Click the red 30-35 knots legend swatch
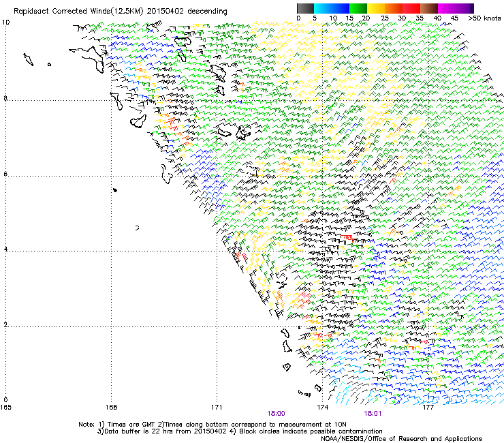This screenshot has width=504, height=443. click(411, 8)
